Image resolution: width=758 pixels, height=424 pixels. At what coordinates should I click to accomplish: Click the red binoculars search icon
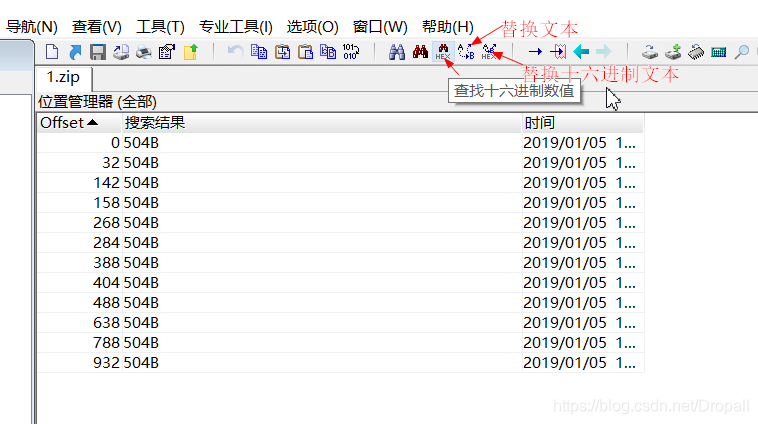point(420,51)
